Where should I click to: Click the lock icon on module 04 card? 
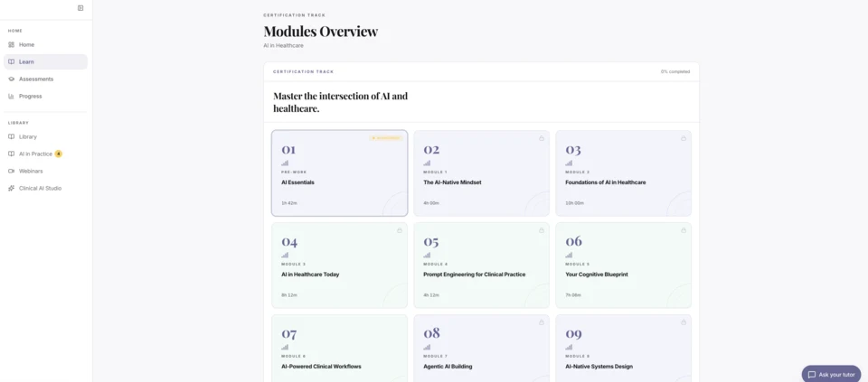[399, 230]
